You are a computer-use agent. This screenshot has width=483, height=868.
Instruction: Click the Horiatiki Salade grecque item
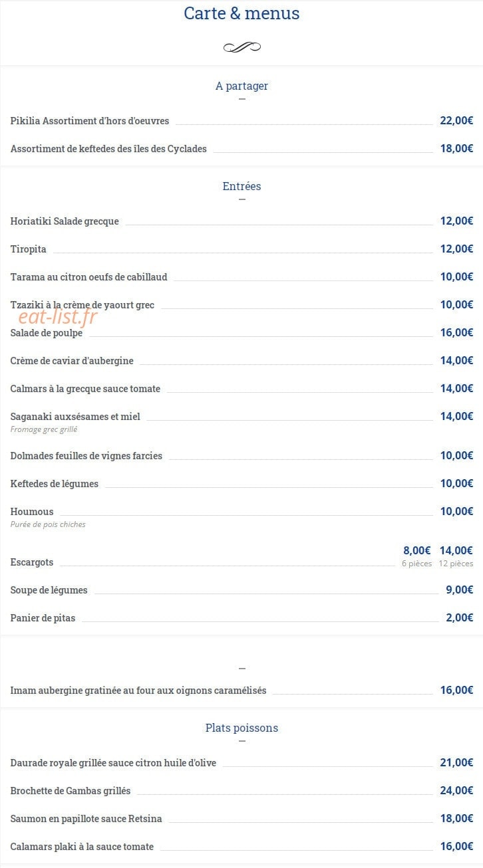65,221
